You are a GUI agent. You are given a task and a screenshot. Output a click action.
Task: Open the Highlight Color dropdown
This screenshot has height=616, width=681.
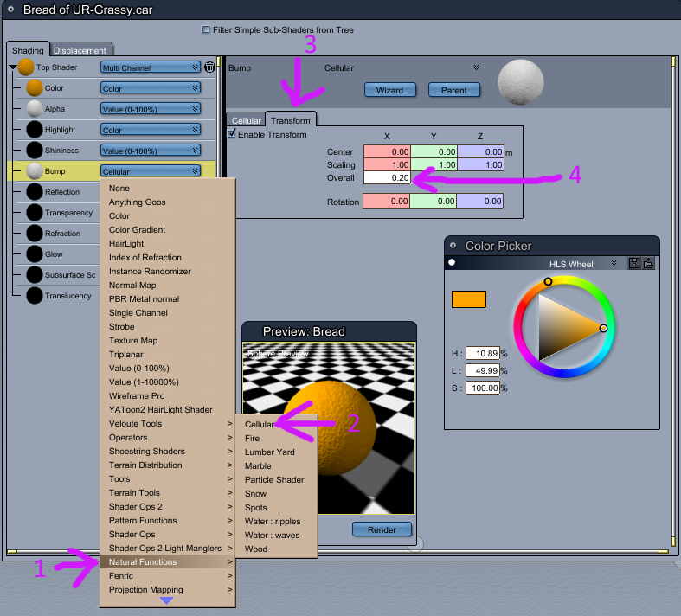(151, 130)
